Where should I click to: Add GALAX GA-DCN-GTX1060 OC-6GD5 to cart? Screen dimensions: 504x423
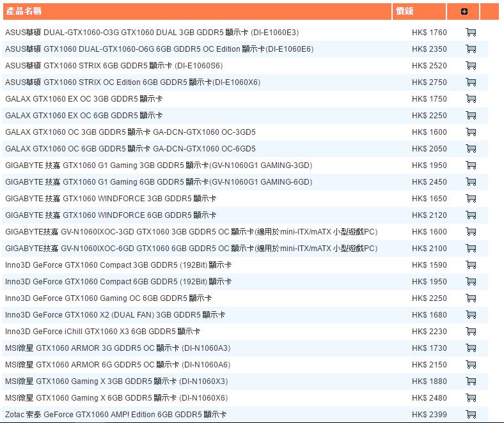(x=471, y=149)
